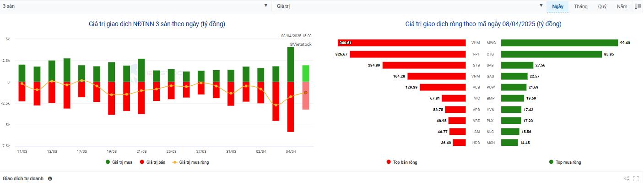Toggle 'Giá trị mua ròng' legend series
Screen dimensions: 644x183
pos(190,162)
